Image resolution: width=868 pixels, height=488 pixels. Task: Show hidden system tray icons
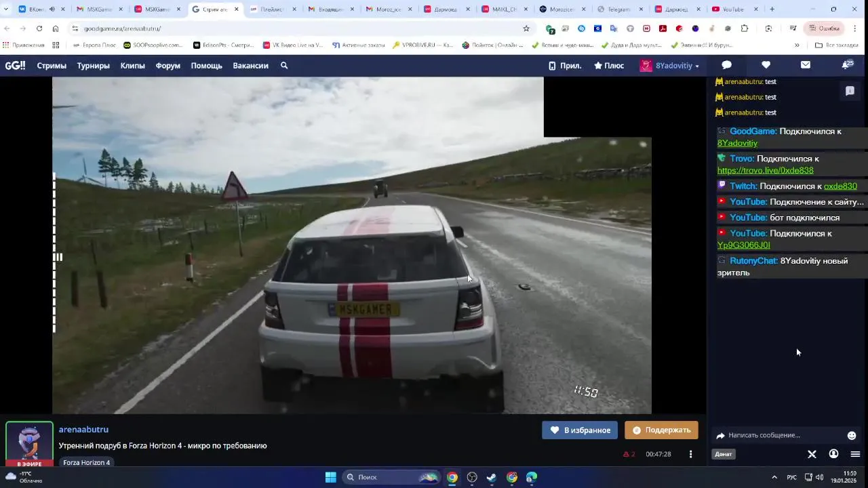point(774,477)
